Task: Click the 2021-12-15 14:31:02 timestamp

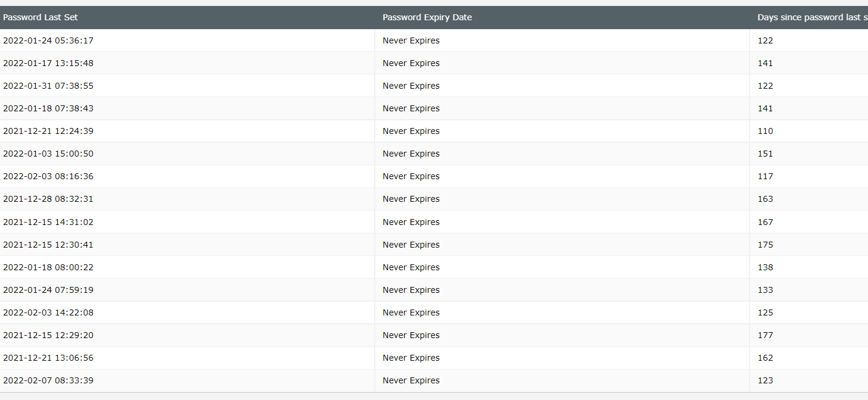Action: click(x=48, y=222)
